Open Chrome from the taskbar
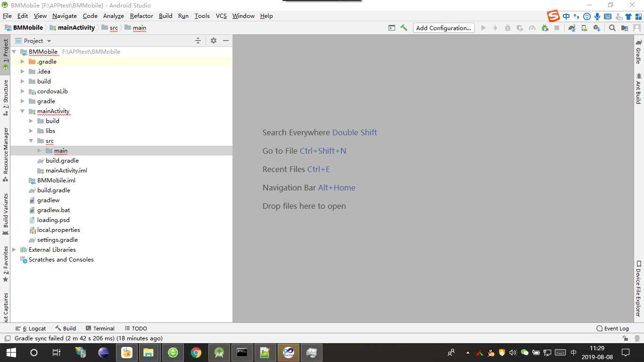 point(196,353)
